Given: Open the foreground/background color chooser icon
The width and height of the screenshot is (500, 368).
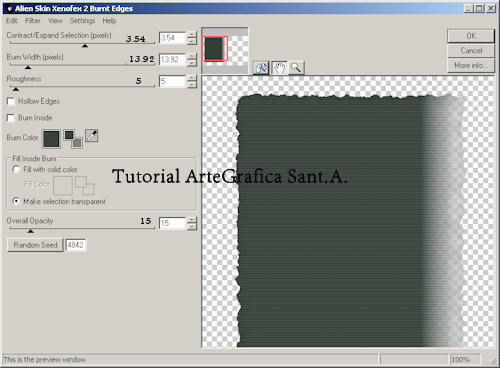Looking at the screenshot, I should coord(73,139).
